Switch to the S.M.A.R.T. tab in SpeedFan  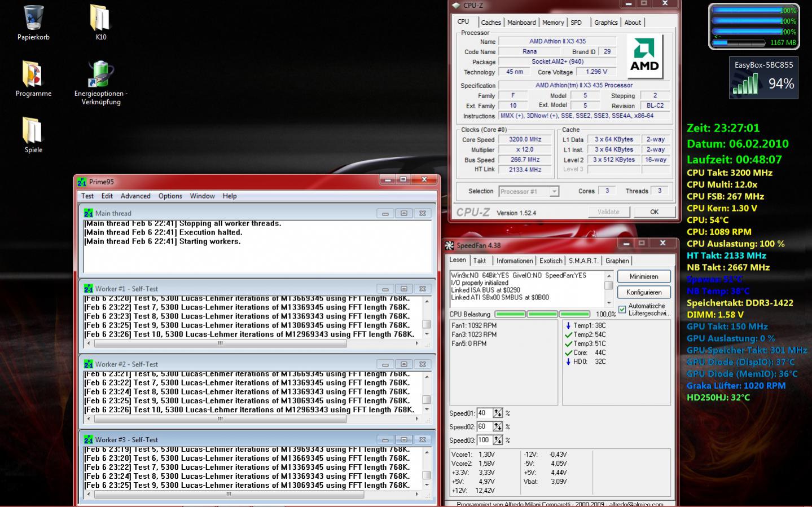(583, 261)
